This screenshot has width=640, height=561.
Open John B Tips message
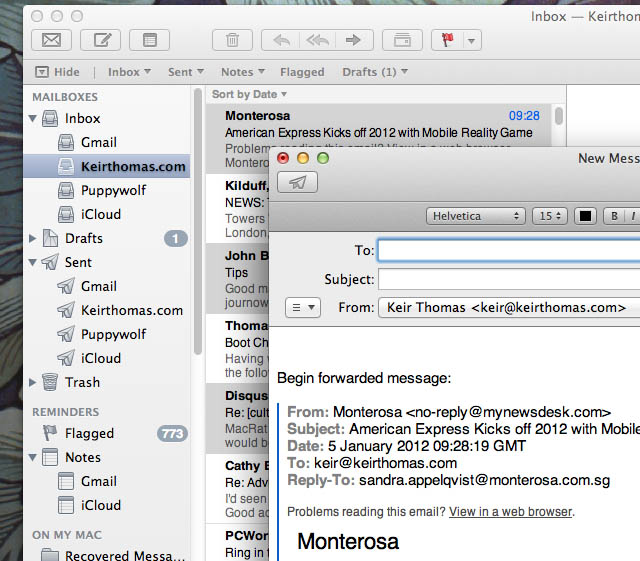238,279
